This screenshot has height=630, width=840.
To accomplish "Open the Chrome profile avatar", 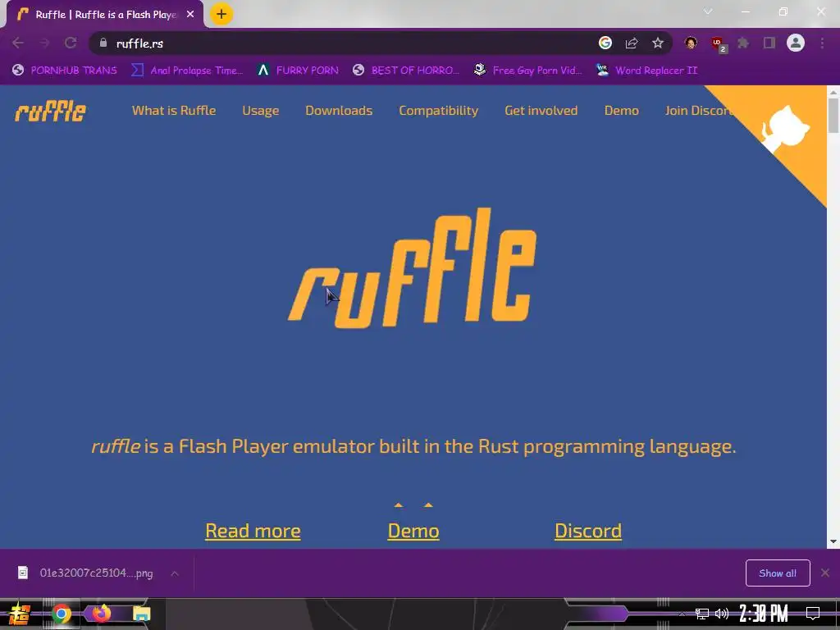I will 796,43.
